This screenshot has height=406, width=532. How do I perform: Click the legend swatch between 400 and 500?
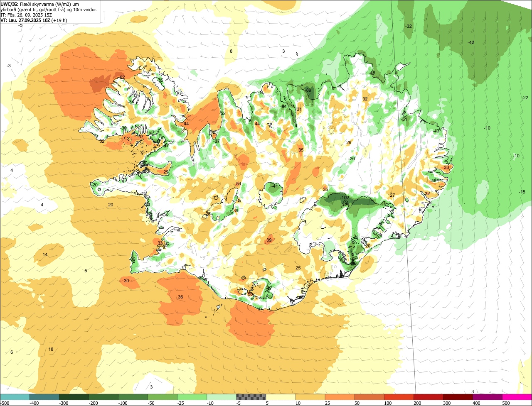487,397
